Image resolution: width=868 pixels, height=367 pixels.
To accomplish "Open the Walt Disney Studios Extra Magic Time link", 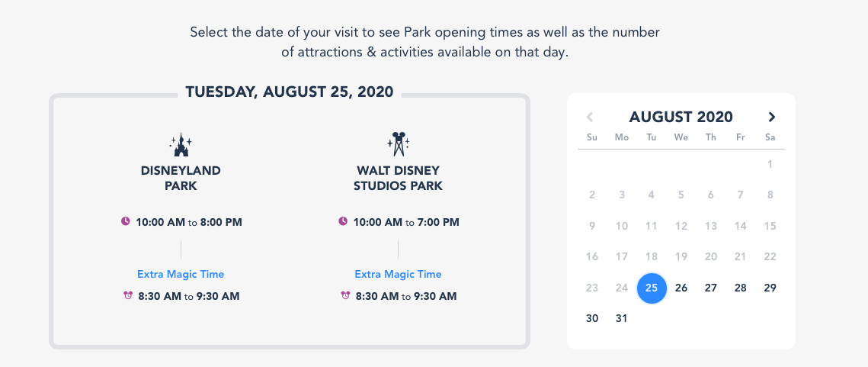I will click(398, 274).
